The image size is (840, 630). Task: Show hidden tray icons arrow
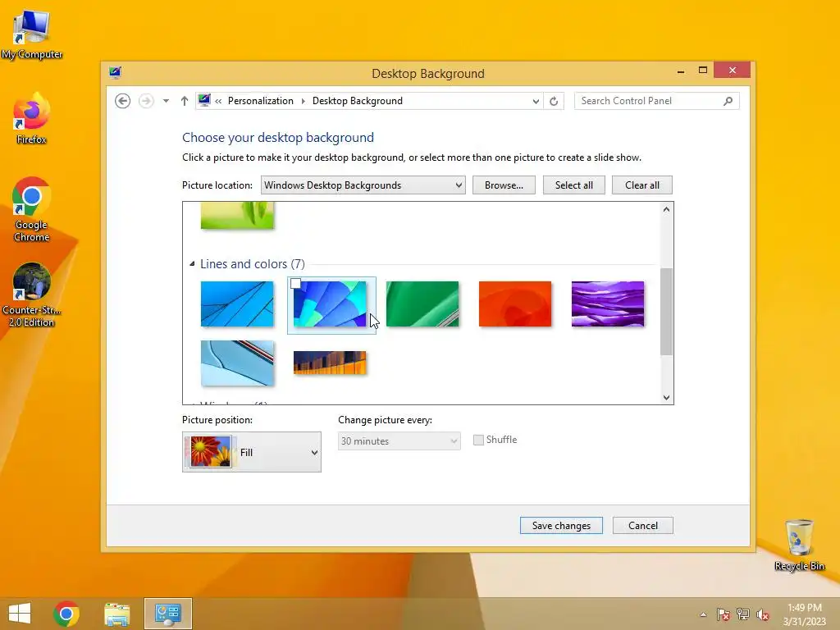703,614
